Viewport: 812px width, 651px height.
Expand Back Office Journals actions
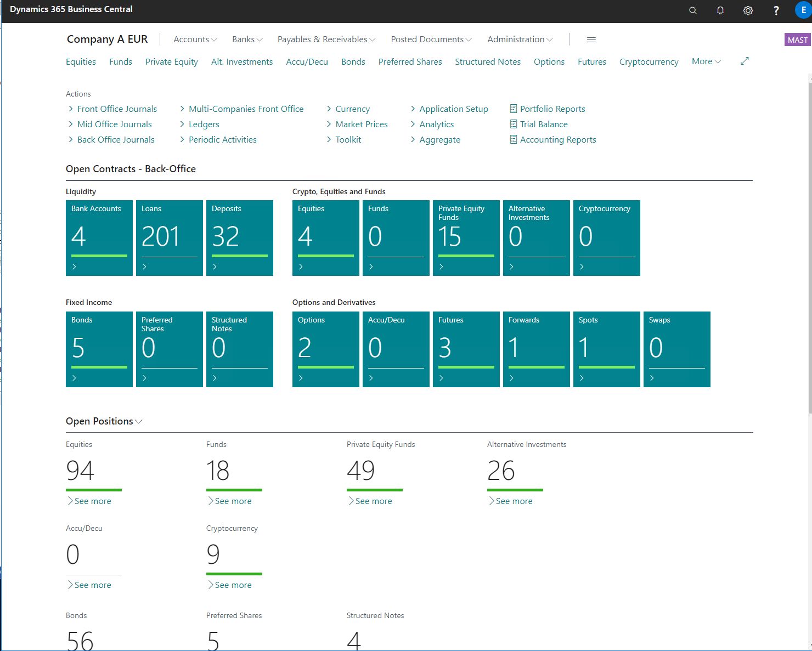[111, 139]
